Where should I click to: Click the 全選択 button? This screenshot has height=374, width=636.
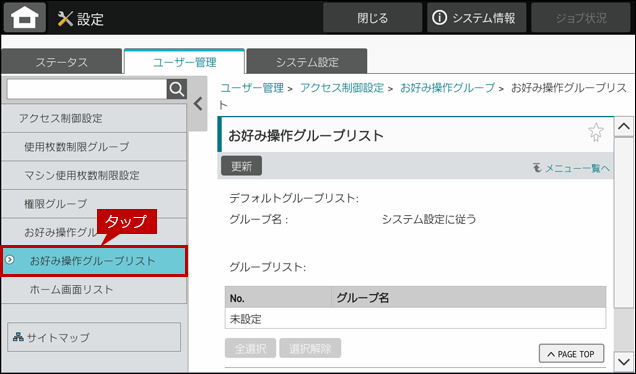pyautogui.click(x=250, y=348)
